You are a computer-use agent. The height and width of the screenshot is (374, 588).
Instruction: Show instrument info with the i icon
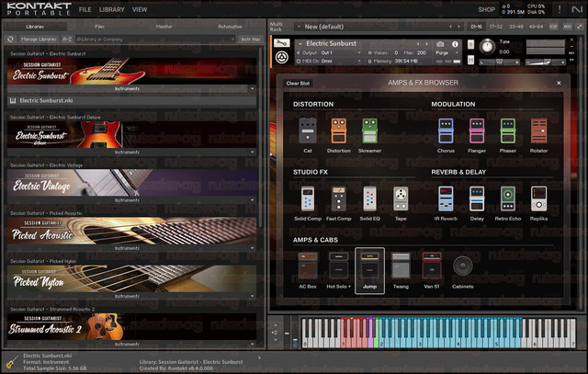455,44
